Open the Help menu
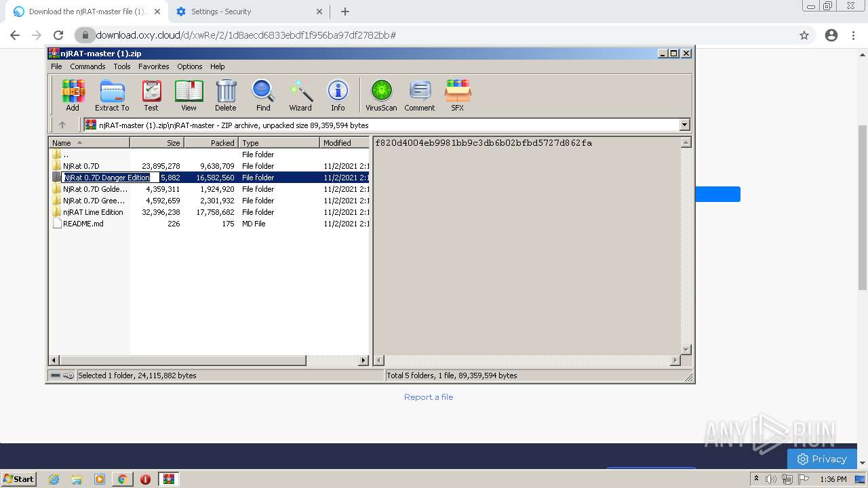 click(x=218, y=66)
